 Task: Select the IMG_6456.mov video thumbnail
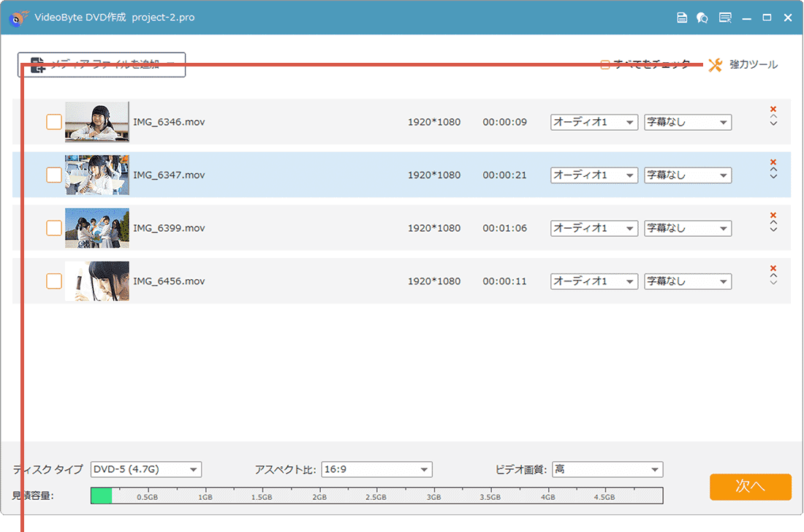click(x=97, y=281)
